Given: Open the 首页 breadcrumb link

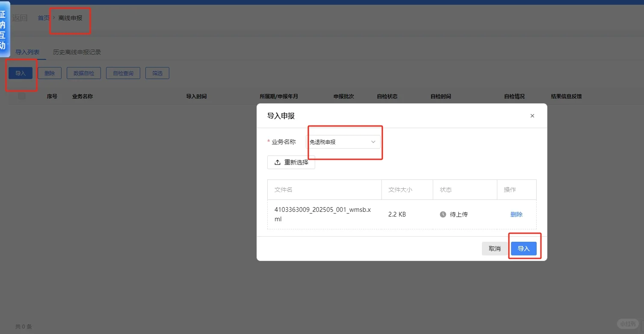Looking at the screenshot, I should point(43,18).
